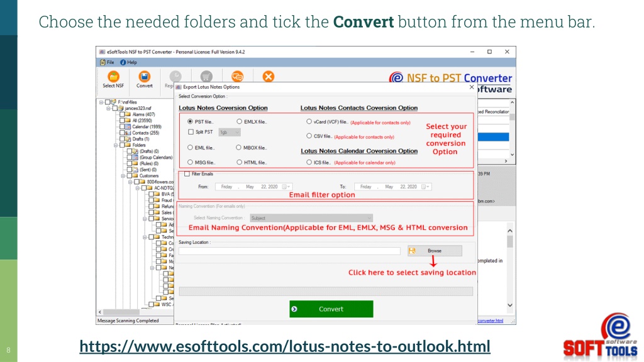Collapse the 800flowers tree node

coord(130,182)
